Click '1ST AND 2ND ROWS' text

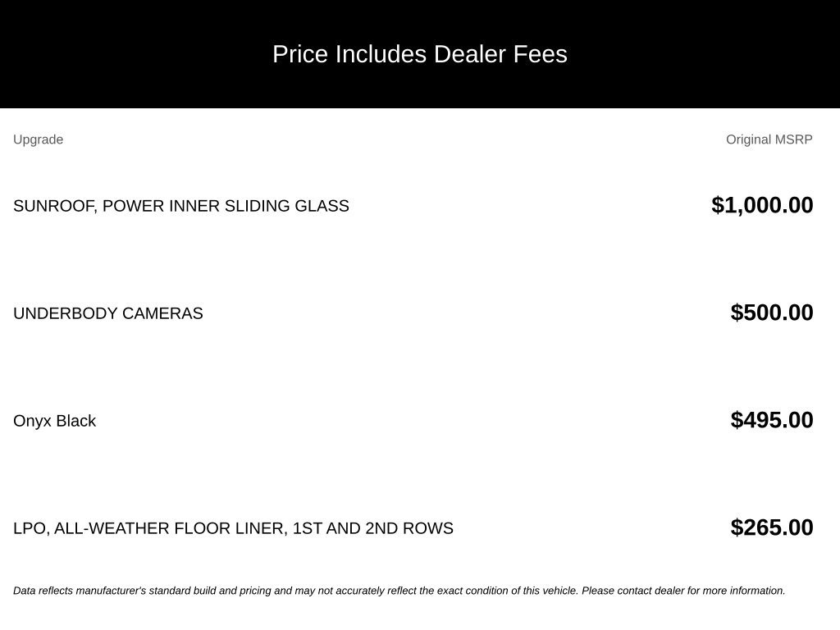[373, 528]
